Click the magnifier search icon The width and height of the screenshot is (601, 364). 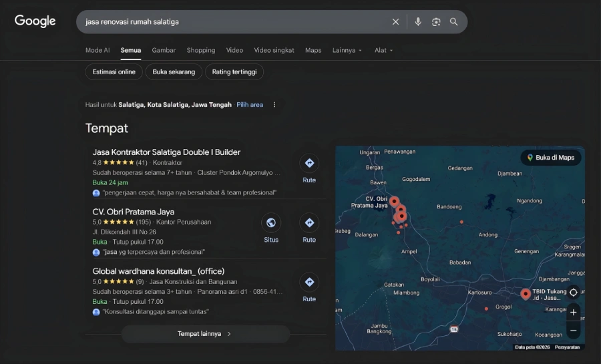point(454,22)
